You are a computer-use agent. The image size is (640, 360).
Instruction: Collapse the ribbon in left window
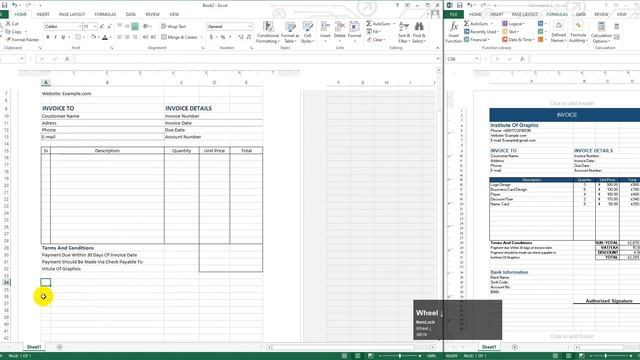tap(438, 48)
